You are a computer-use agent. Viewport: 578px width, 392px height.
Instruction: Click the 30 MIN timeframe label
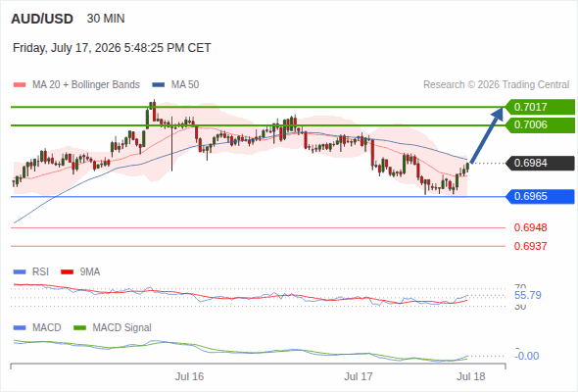click(106, 19)
